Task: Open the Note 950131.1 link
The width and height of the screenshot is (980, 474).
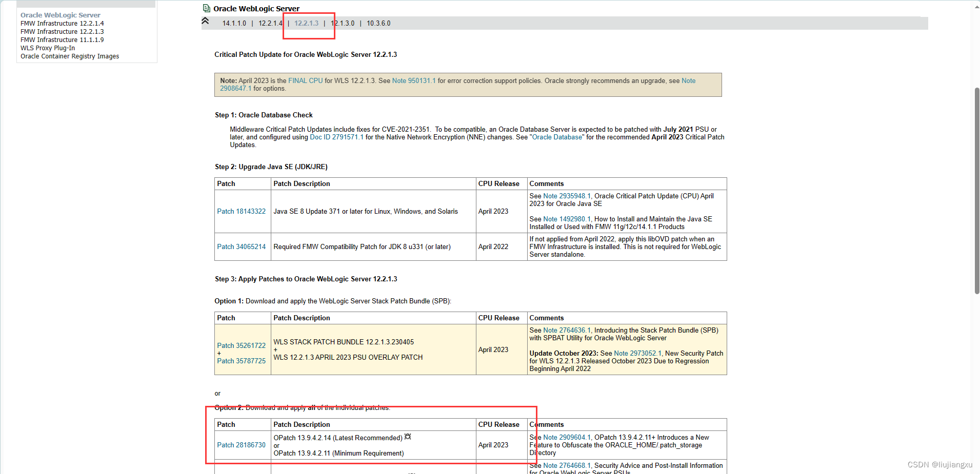Action: 414,81
